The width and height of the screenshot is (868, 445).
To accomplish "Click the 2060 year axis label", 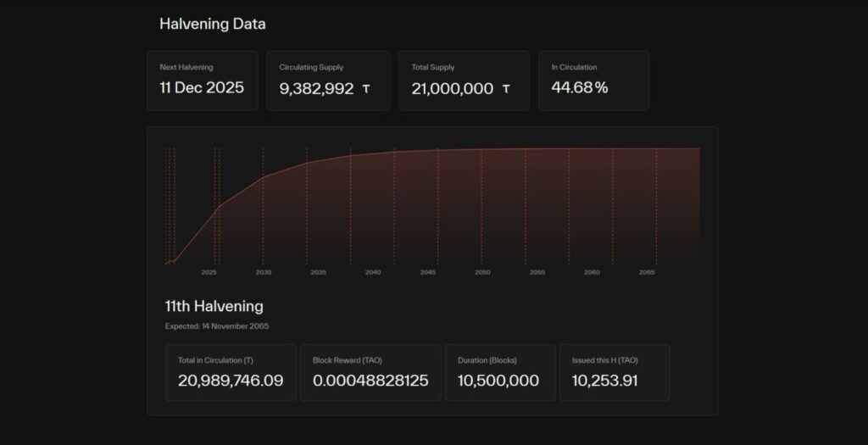I will [x=592, y=272].
